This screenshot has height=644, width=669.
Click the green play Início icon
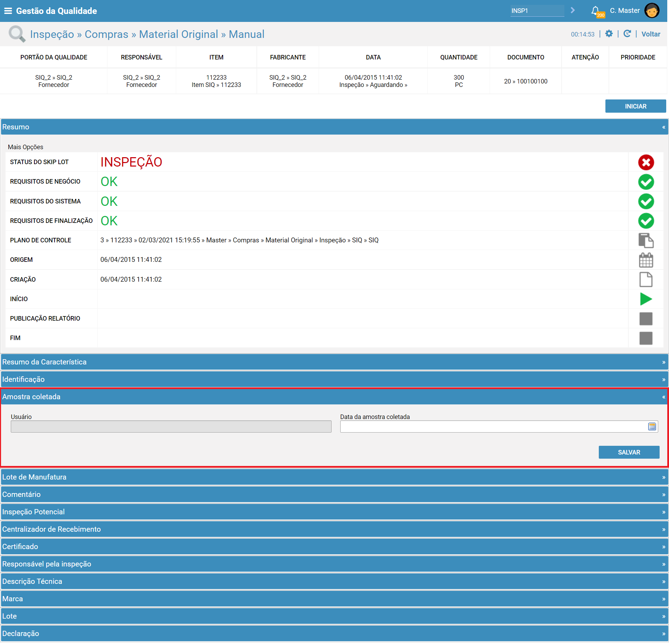tap(646, 299)
